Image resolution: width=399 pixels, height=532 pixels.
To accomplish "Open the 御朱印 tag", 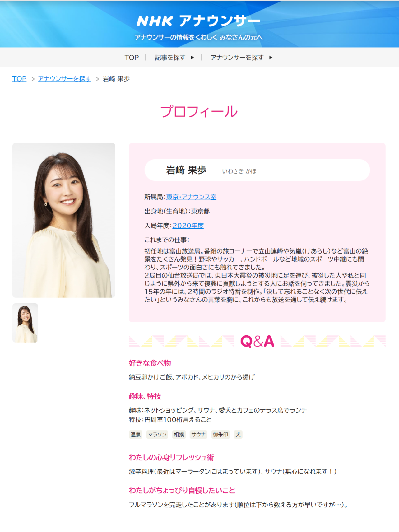I will (220, 435).
